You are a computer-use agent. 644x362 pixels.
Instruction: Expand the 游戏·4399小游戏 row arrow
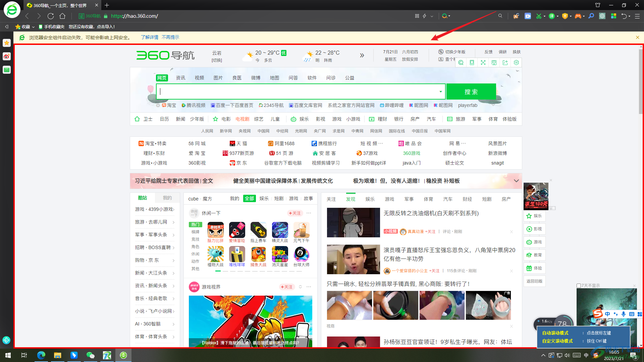[173, 209]
